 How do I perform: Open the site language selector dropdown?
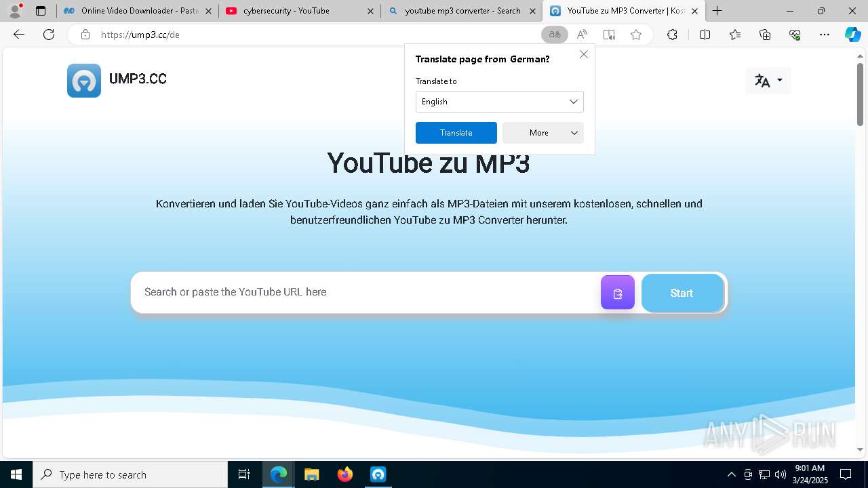click(768, 81)
